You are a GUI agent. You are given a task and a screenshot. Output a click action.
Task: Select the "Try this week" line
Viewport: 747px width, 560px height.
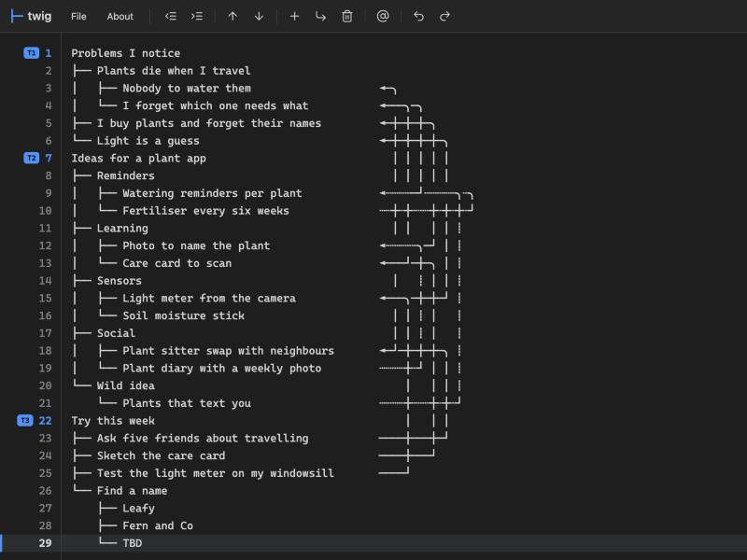pyautogui.click(x=113, y=421)
